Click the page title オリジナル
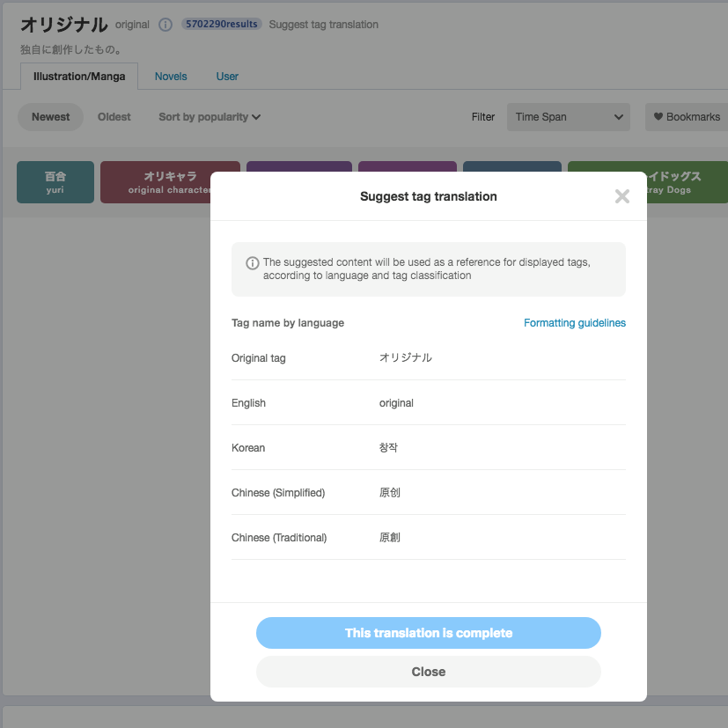This screenshot has width=728, height=728. [64, 25]
